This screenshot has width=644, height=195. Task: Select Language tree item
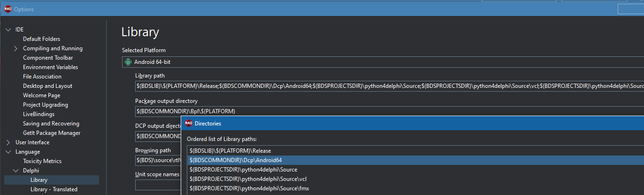click(x=28, y=152)
